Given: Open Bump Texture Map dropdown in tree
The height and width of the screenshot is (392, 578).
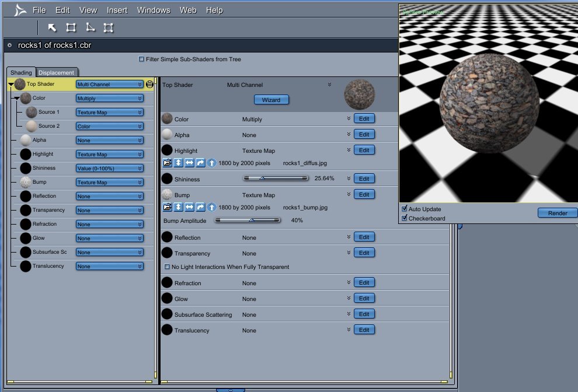Looking at the screenshot, I should pos(110,183).
